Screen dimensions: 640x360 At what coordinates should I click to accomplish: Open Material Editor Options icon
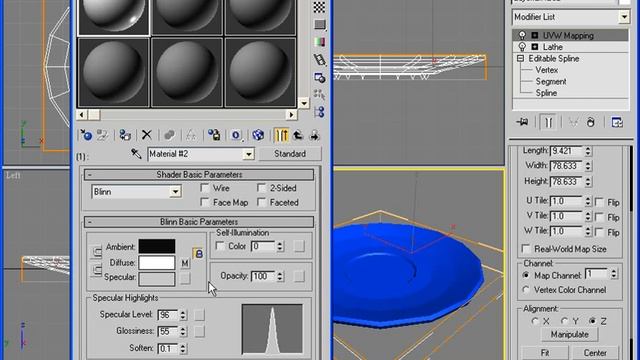coord(320,77)
